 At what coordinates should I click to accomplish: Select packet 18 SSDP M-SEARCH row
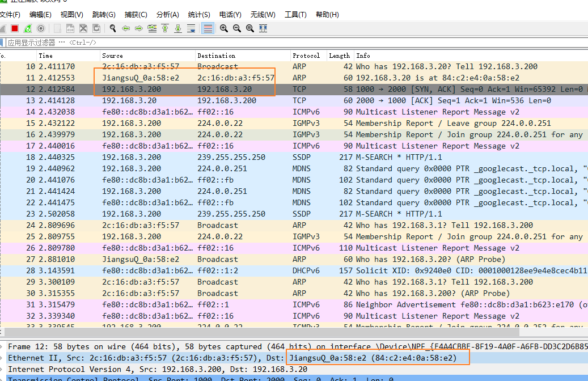click(x=227, y=157)
